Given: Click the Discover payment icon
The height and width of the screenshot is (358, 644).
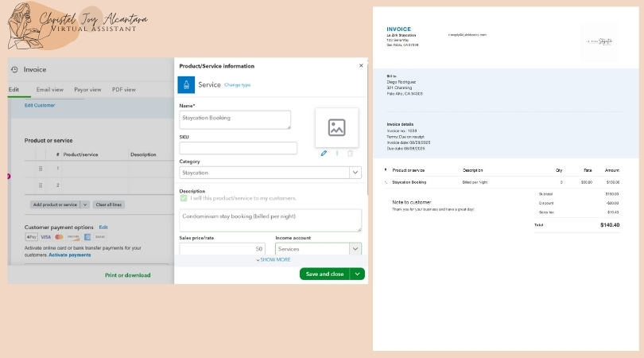Looking at the screenshot, I should click(x=73, y=237).
